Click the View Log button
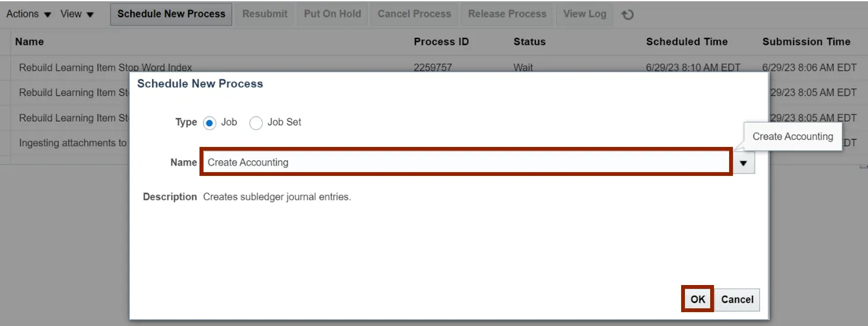This screenshot has height=326, width=868. point(585,14)
